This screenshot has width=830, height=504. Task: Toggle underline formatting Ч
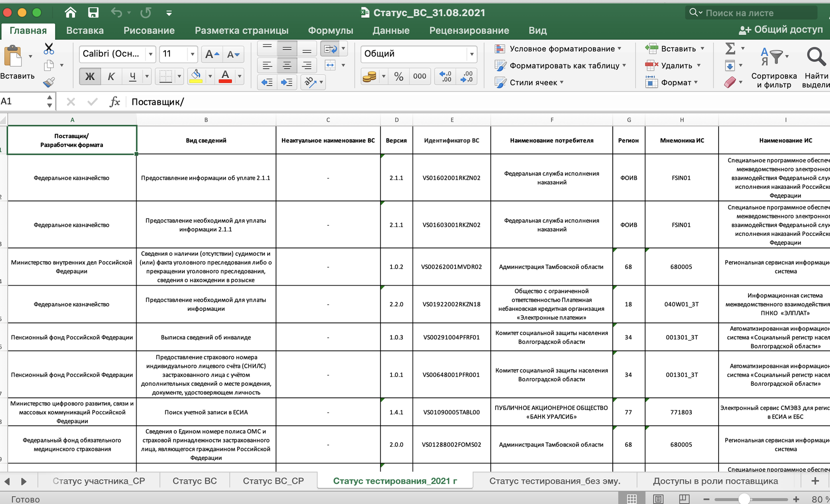[x=133, y=76]
